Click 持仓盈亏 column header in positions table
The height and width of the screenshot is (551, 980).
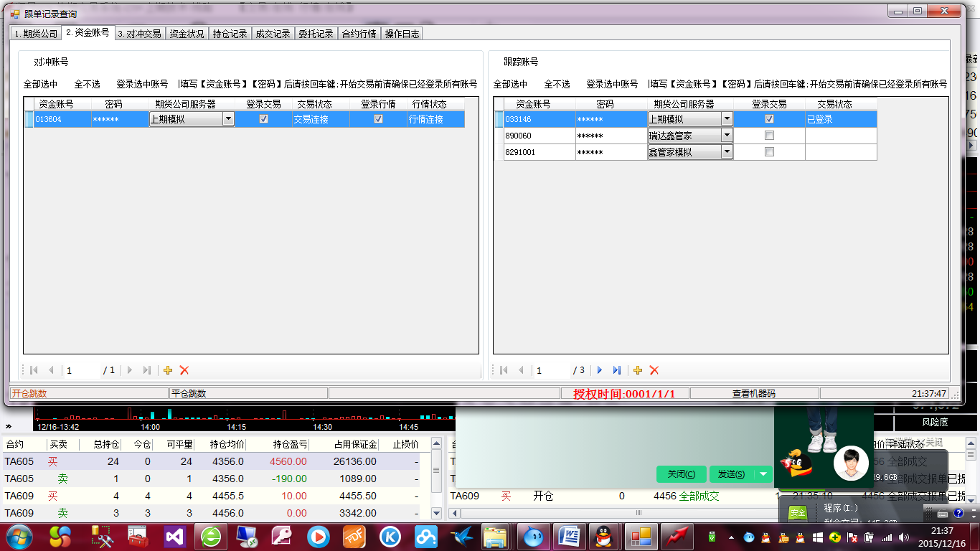pyautogui.click(x=290, y=444)
